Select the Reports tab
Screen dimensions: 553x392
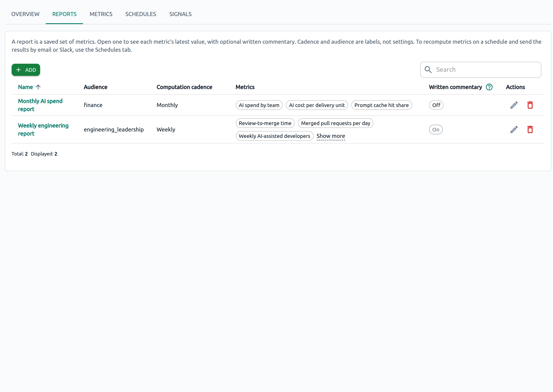pyautogui.click(x=64, y=14)
